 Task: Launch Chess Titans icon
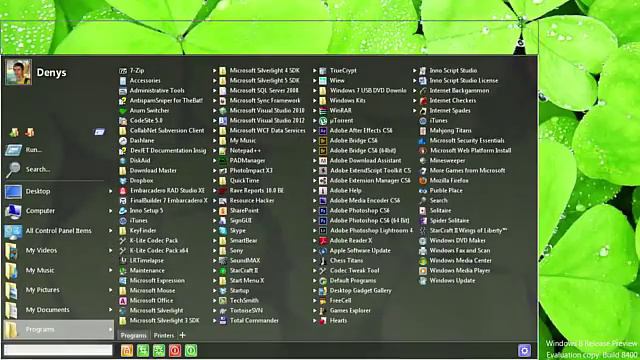tap(323, 260)
